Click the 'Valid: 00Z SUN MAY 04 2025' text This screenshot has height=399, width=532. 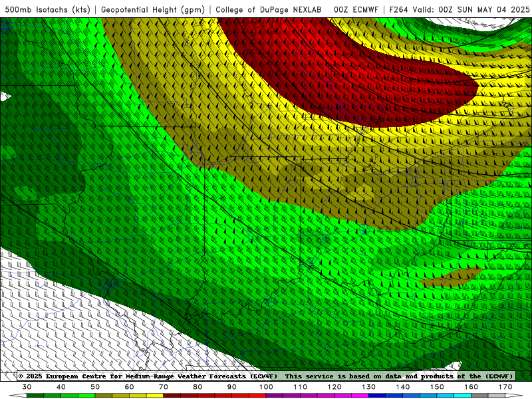click(471, 9)
